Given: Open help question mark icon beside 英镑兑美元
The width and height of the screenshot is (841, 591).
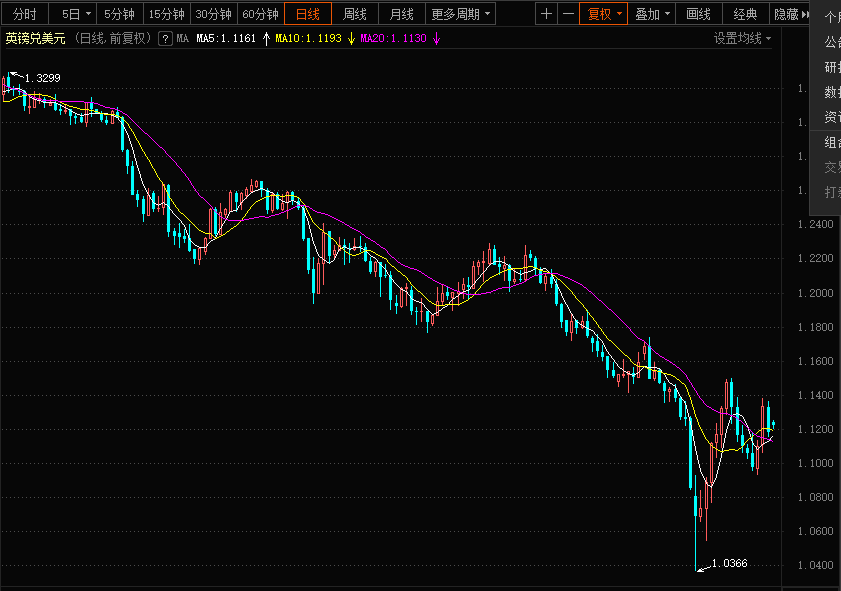Looking at the screenshot, I should tap(166, 39).
